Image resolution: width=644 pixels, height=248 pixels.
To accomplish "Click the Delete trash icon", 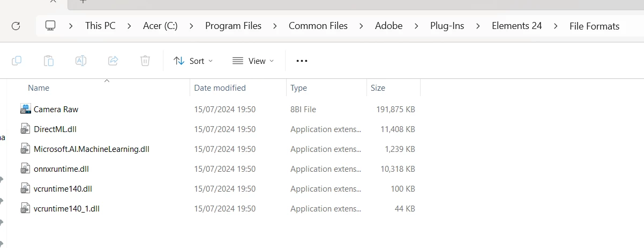I will pos(145,61).
